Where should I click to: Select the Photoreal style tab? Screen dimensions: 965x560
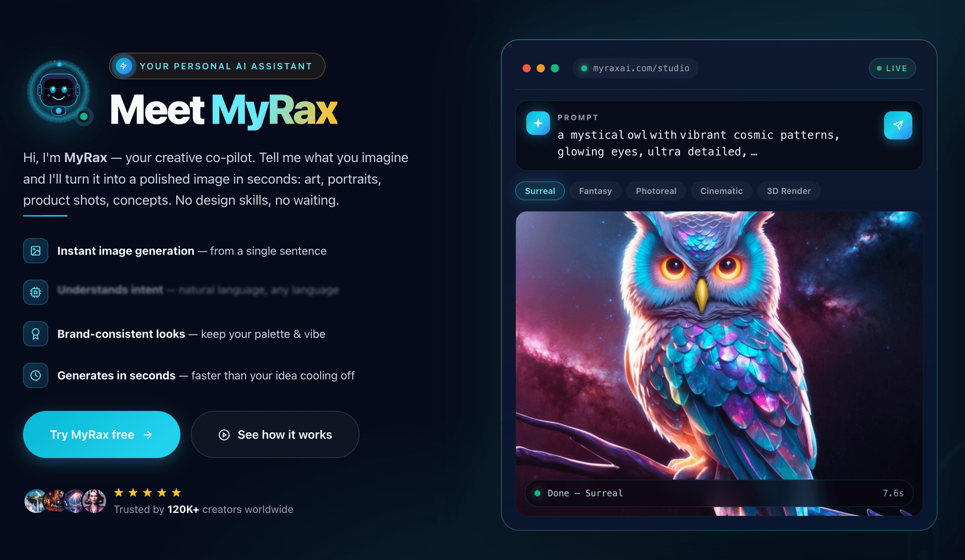point(656,191)
